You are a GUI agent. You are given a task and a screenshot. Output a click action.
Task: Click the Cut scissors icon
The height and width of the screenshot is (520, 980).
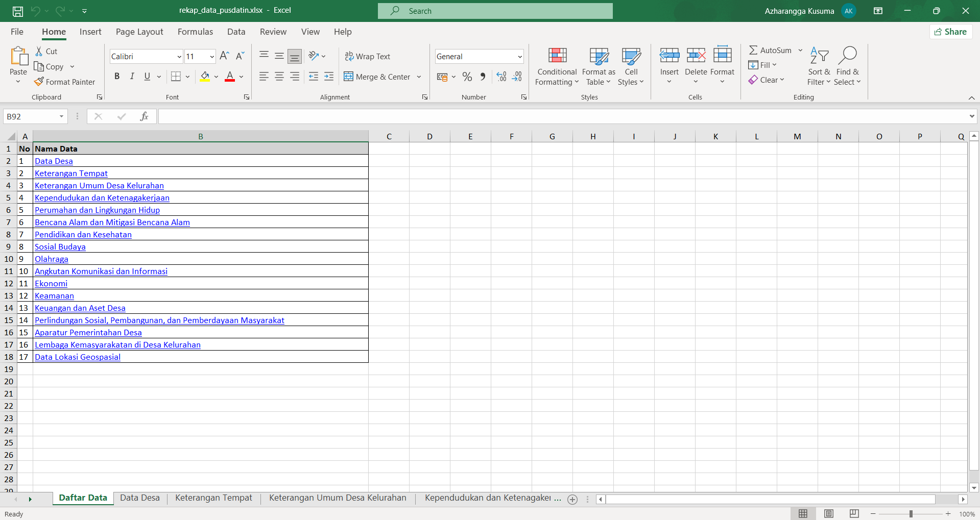39,51
